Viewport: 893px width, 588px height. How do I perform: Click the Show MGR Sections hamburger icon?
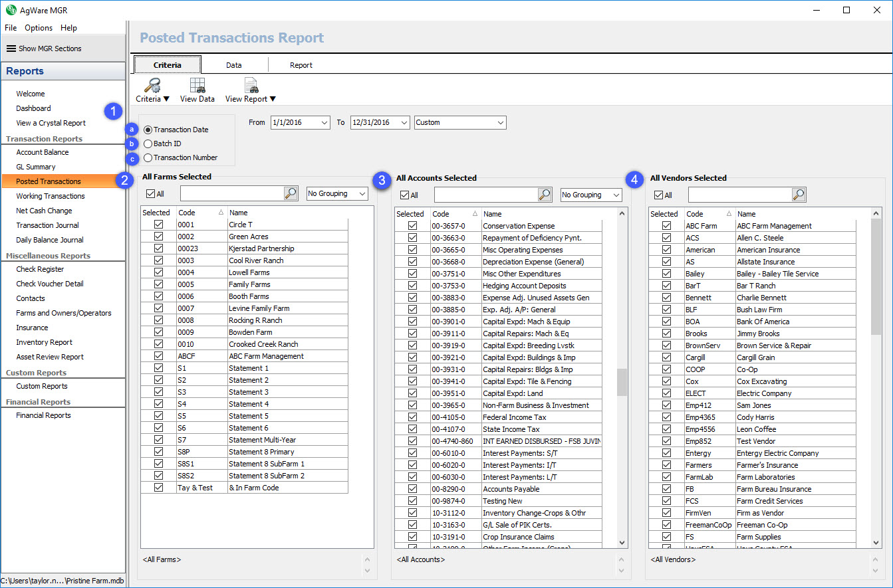(x=11, y=49)
